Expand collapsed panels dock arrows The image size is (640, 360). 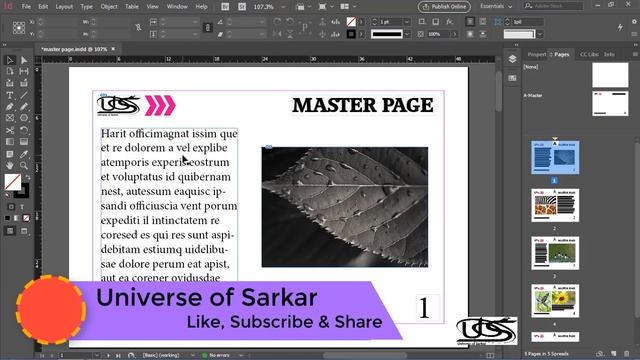(x=516, y=45)
